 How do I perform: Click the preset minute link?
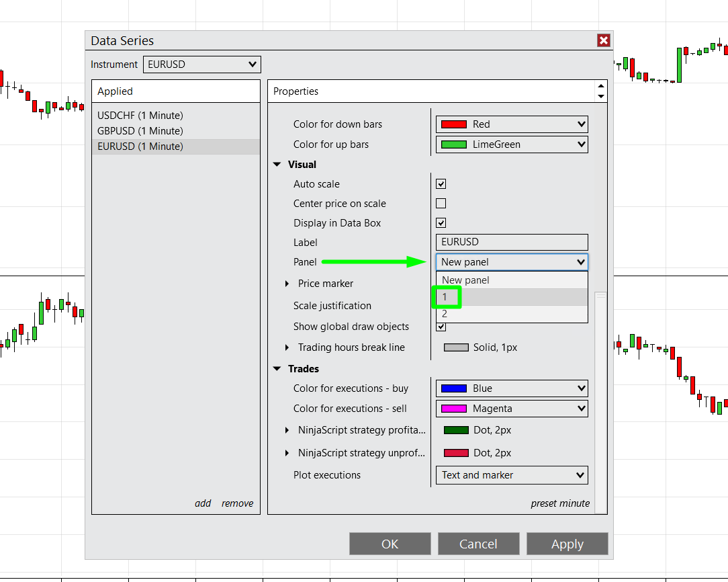pos(560,503)
